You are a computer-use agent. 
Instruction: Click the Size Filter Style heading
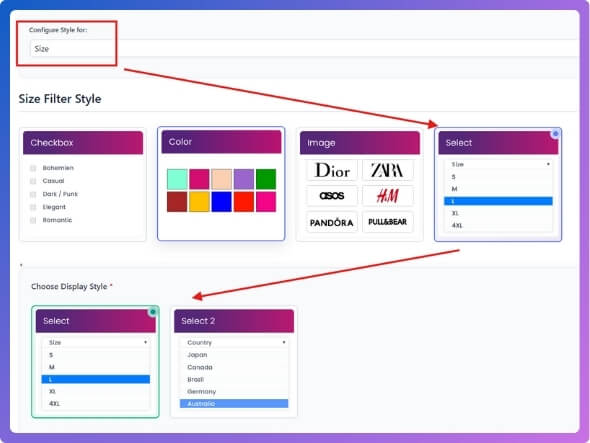point(60,99)
